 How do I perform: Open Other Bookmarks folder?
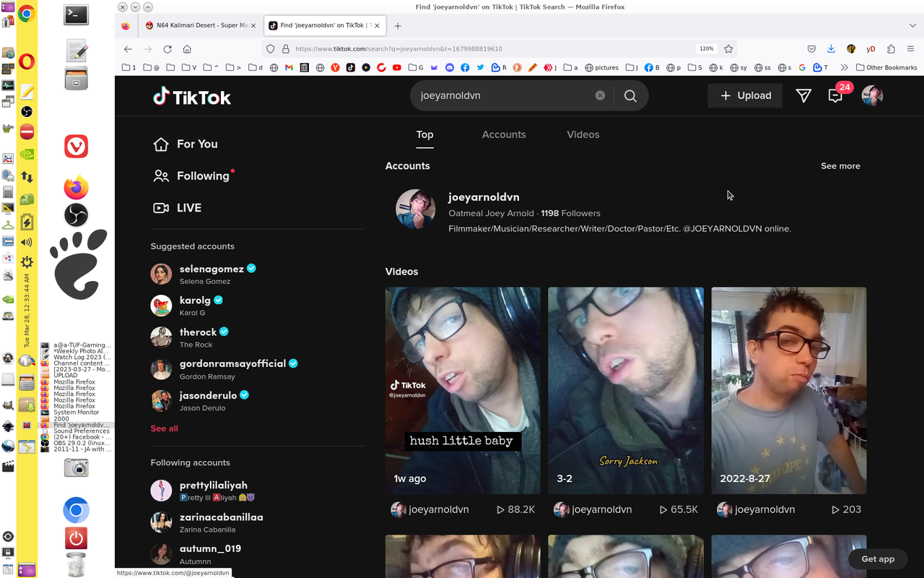(x=886, y=67)
